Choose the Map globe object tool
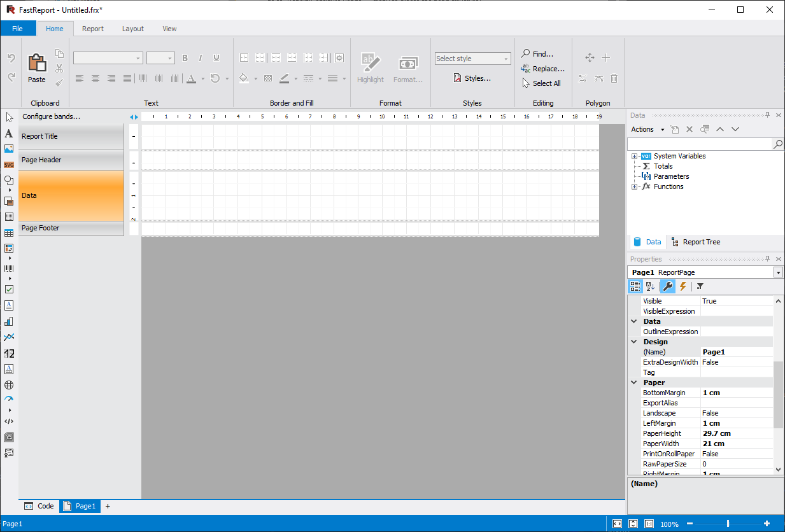This screenshot has width=785, height=532. 9,385
